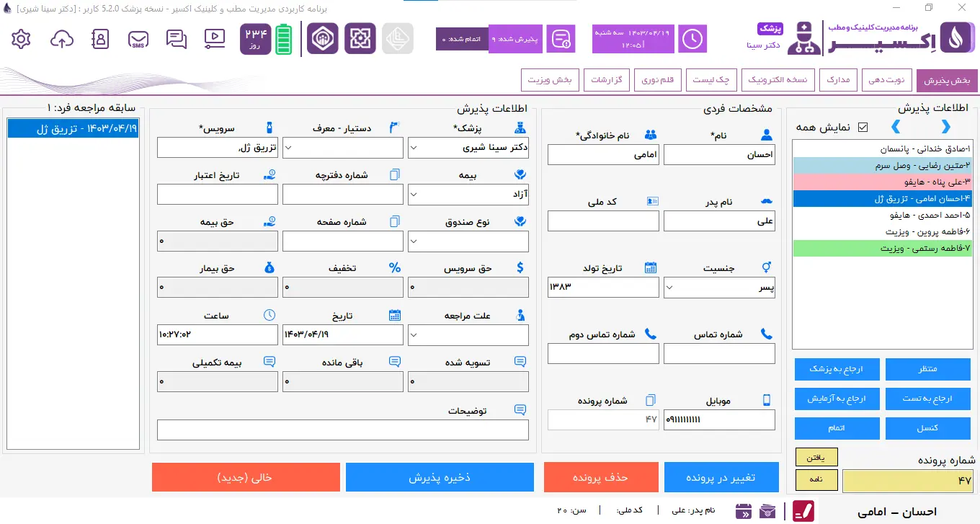
Task: Click the 'تغییر در پرونده' button
Action: click(x=721, y=477)
